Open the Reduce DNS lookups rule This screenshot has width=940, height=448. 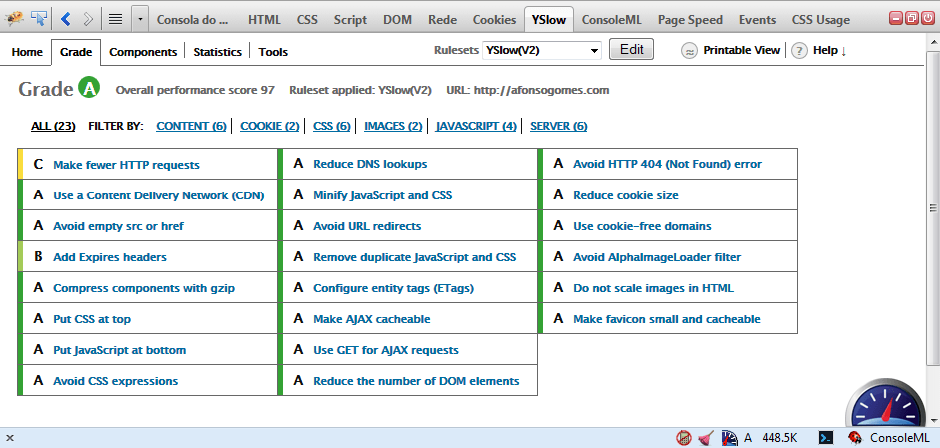pos(370,164)
